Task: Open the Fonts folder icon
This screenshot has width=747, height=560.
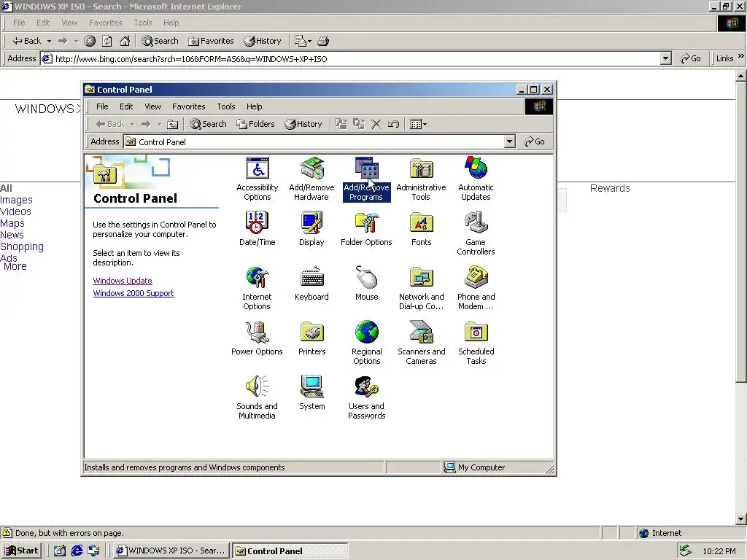Action: (x=421, y=229)
